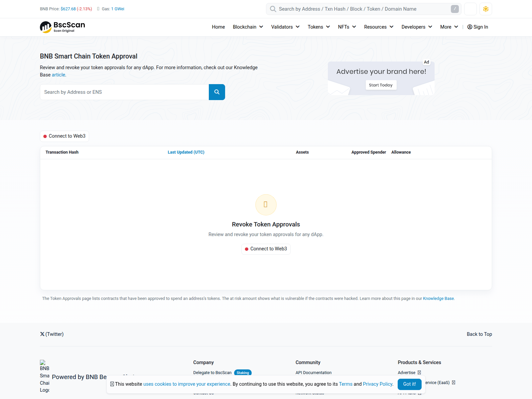Click the external icon beside Advertise
The width and height of the screenshot is (532, 399).
419,372
